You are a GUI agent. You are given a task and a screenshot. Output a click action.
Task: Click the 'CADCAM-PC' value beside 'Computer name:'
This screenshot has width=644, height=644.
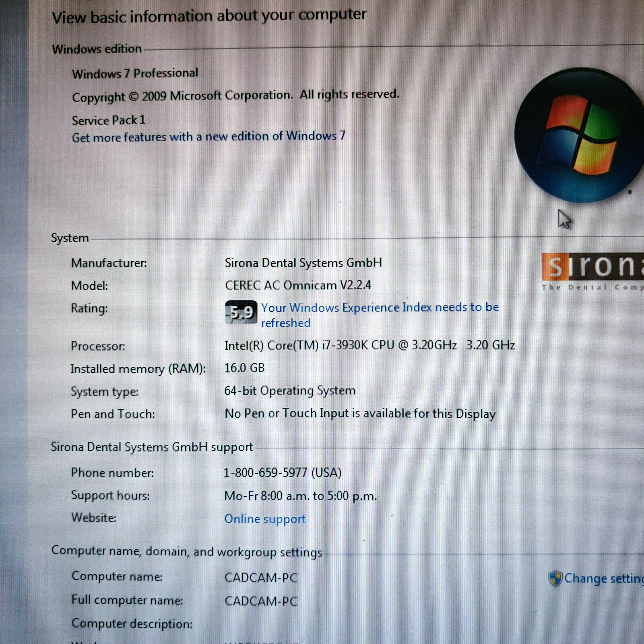click(261, 578)
